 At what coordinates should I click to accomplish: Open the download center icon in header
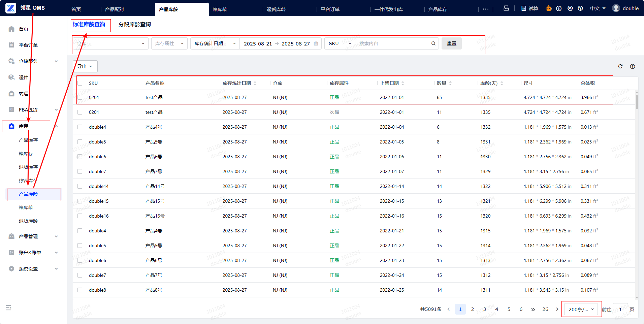[x=559, y=8]
